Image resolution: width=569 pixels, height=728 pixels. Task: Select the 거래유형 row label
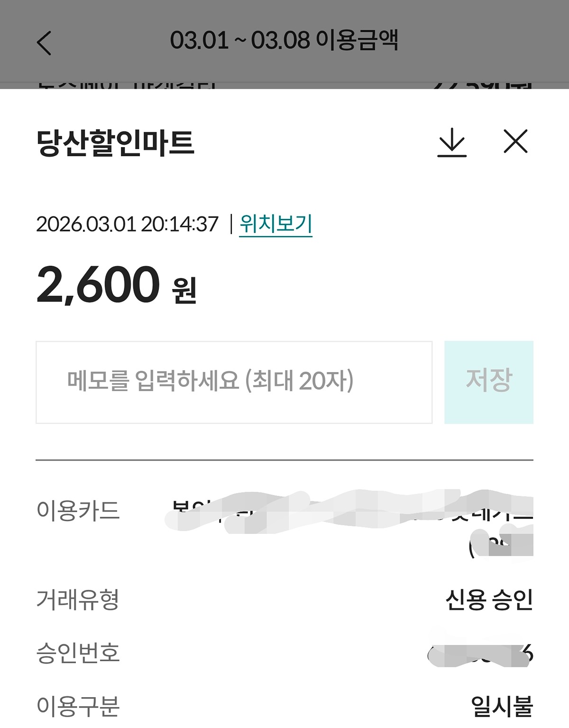tap(78, 599)
